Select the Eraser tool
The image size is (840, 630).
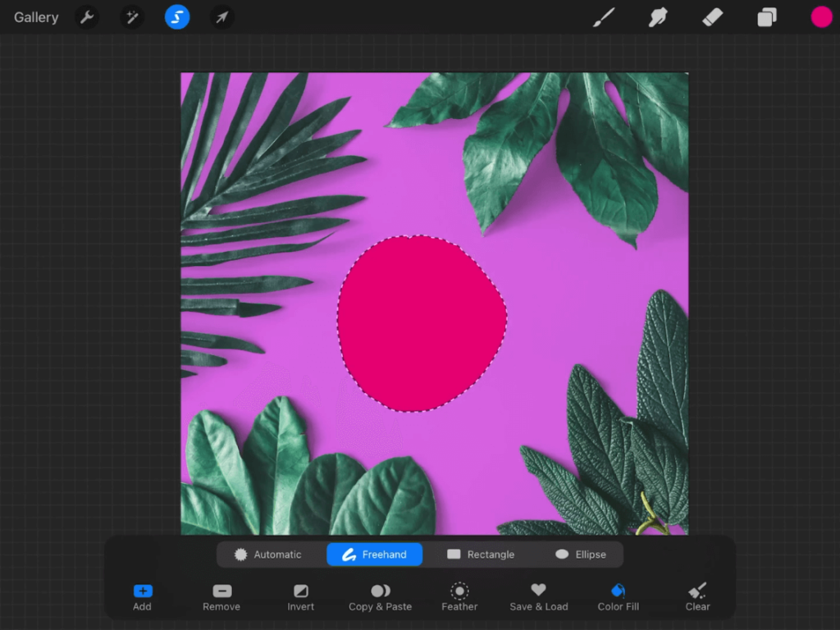click(712, 17)
